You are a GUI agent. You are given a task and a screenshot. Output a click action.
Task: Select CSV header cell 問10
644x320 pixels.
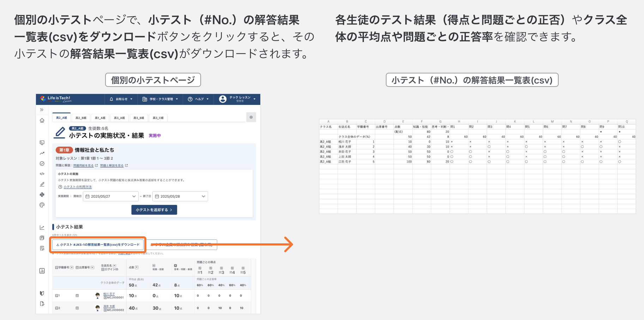click(627, 127)
